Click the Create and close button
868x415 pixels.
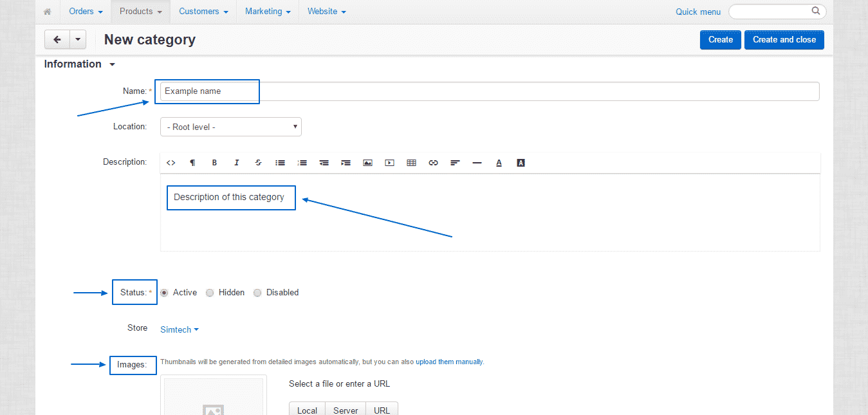[784, 39]
